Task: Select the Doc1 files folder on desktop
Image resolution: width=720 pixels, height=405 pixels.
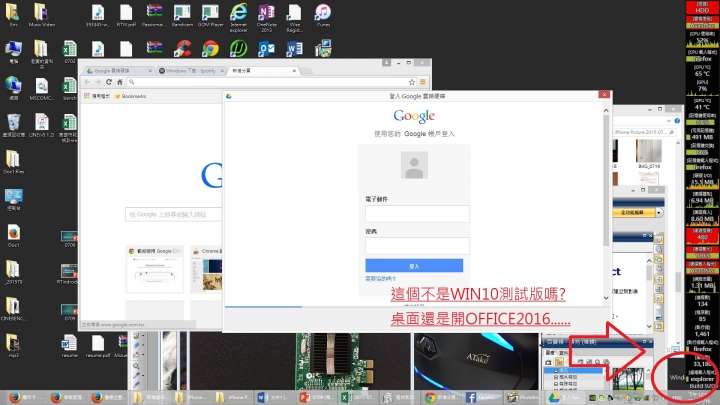Action: [13, 162]
